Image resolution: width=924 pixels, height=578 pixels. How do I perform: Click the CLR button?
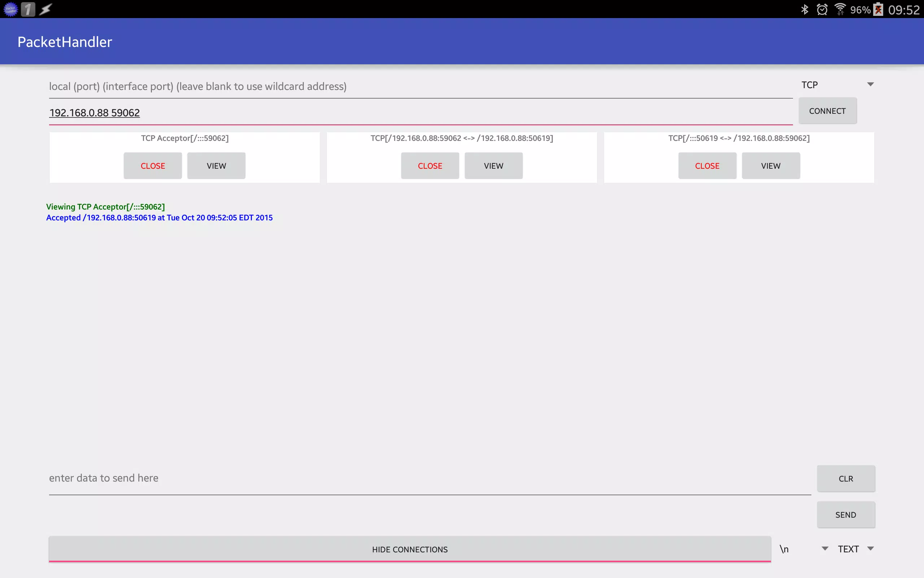tap(846, 479)
